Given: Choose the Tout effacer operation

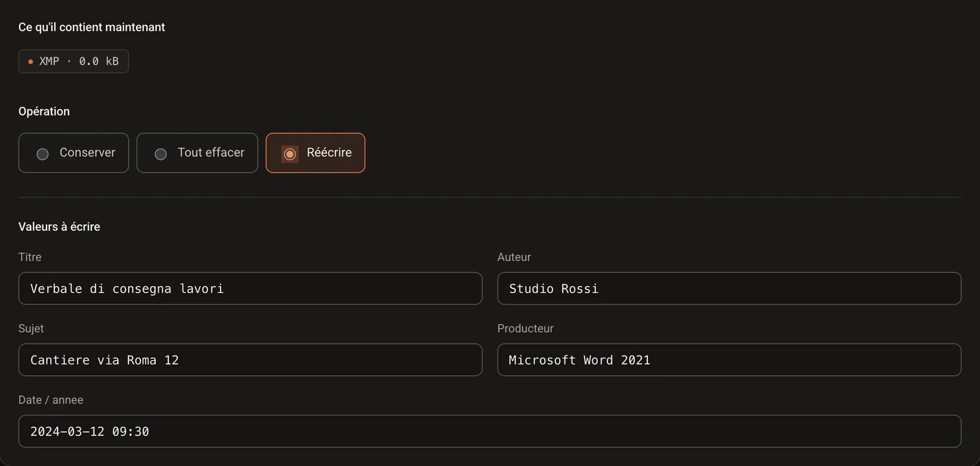Looking at the screenshot, I should click(x=197, y=153).
